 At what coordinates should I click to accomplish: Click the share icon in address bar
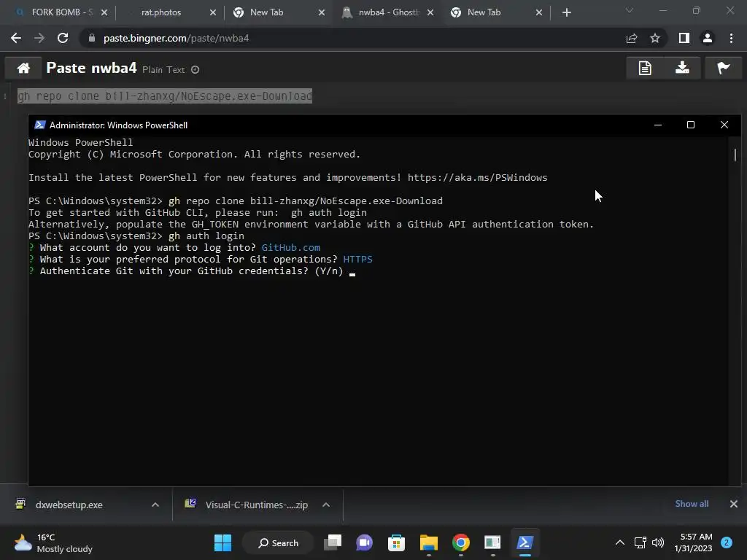coord(632,38)
